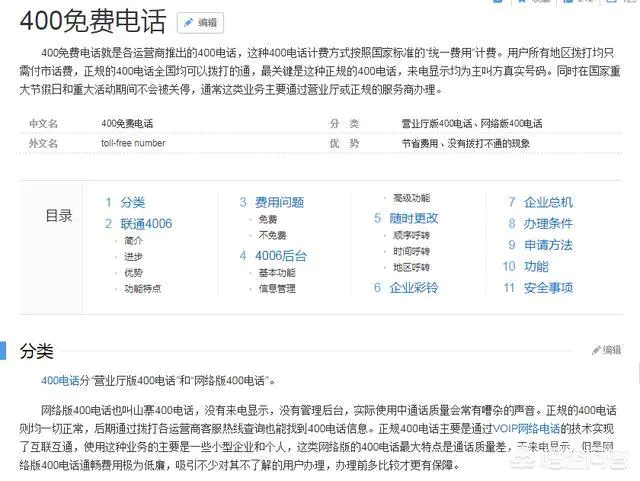This screenshot has width=640, height=481.
Task: Jump to the 时间呼转 subsection
Action: [411, 251]
